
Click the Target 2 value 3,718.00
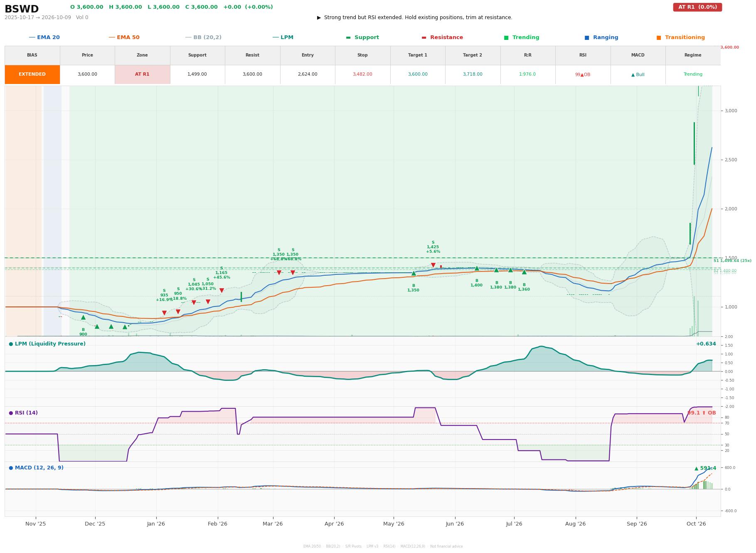click(473, 74)
